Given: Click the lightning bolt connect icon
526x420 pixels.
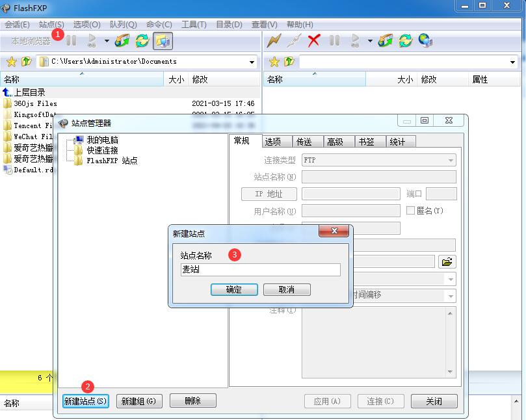Looking at the screenshot, I should 274,41.
